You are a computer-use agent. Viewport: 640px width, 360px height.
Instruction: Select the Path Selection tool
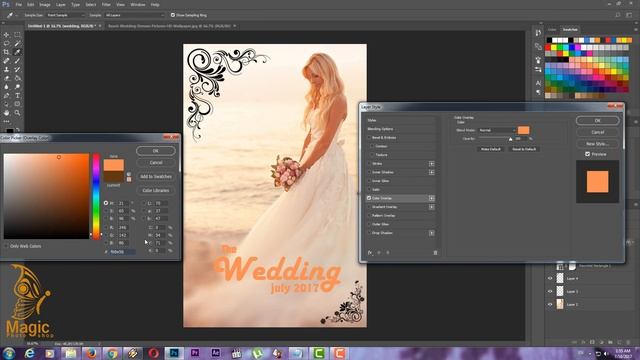[x=7, y=104]
